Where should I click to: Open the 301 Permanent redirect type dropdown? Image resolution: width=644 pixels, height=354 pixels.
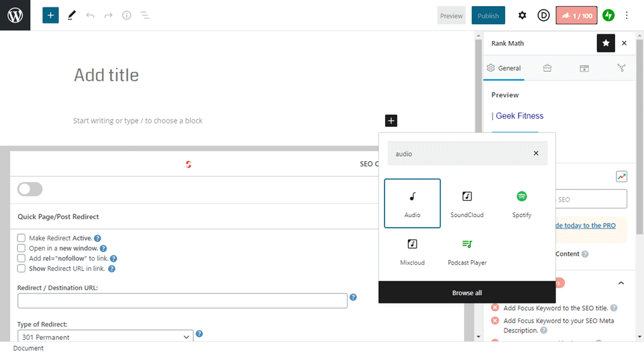[105, 337]
